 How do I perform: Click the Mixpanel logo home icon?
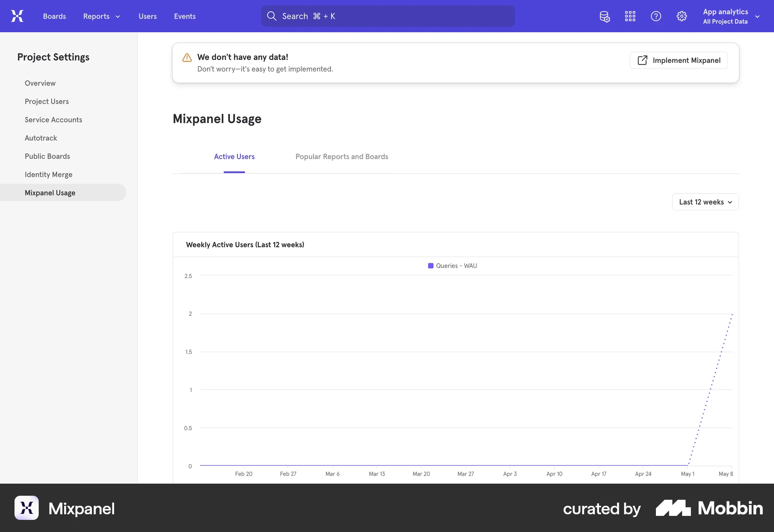coord(17,16)
